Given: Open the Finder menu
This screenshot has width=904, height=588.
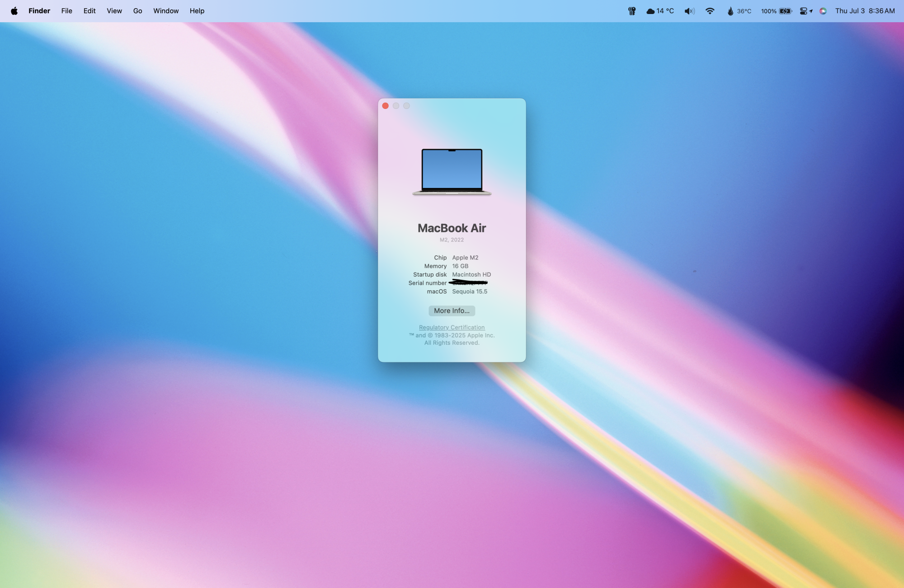Looking at the screenshot, I should [x=39, y=11].
